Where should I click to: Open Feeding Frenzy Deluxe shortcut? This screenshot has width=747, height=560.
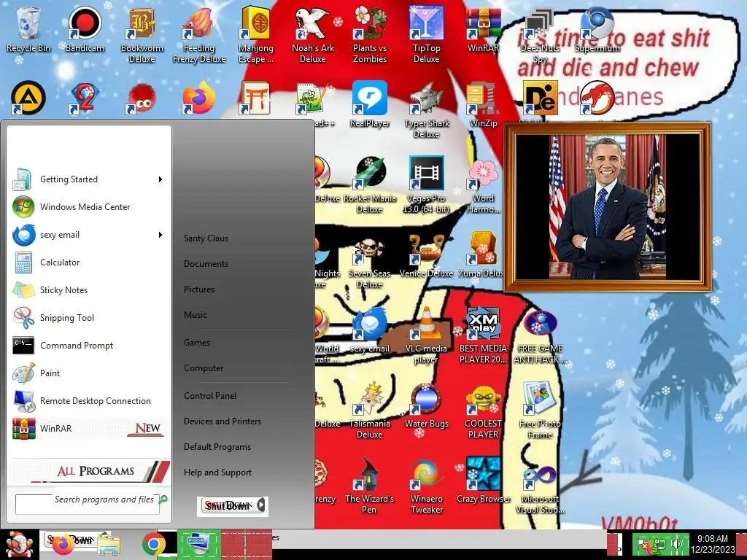pos(198,36)
